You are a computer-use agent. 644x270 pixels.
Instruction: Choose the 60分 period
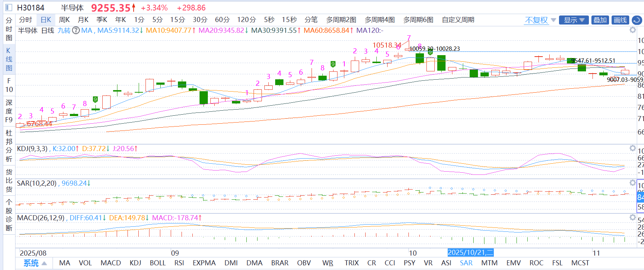coord(222,20)
